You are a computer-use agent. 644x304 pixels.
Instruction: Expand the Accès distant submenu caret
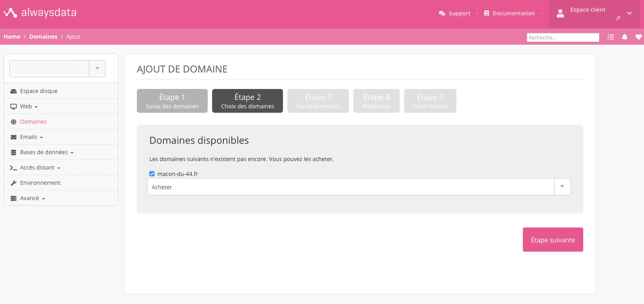click(x=59, y=168)
